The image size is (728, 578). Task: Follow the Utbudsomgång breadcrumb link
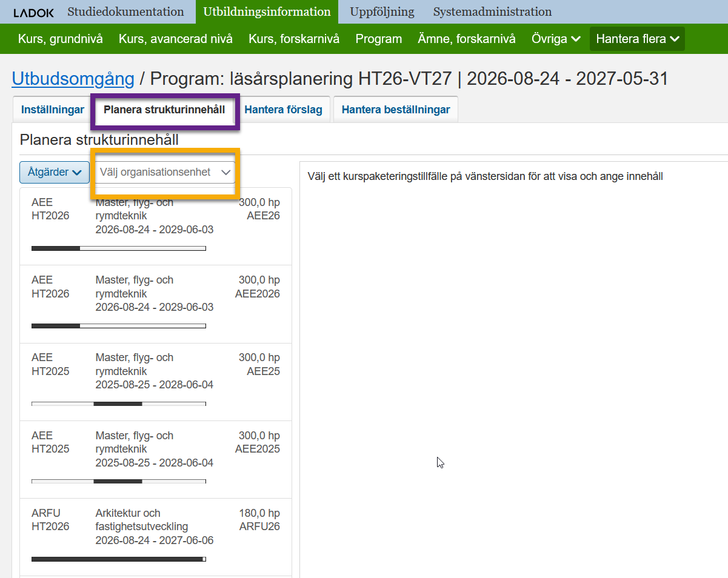(x=73, y=79)
